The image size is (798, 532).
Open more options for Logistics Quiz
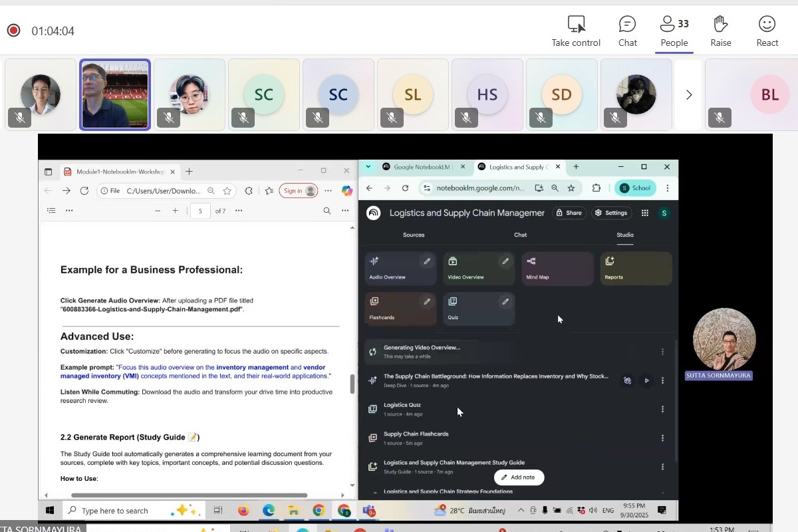662,409
